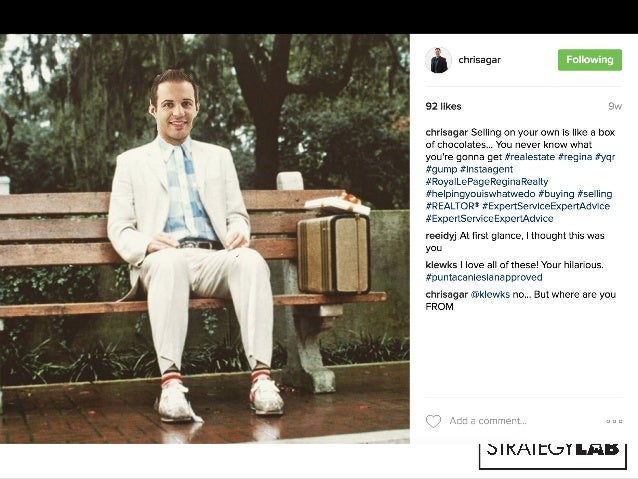Open the #buying hashtag

click(556, 194)
